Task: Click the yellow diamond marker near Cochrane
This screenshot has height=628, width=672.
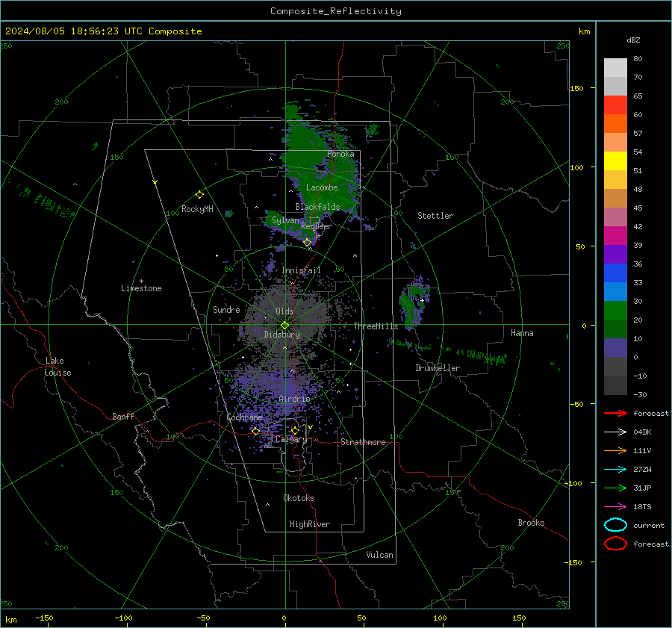Action: (x=255, y=432)
